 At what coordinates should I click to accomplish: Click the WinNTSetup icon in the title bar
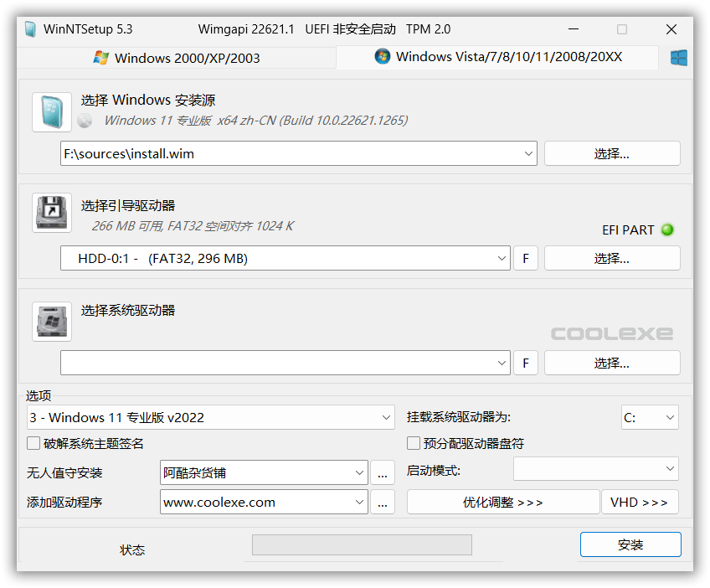(x=31, y=28)
